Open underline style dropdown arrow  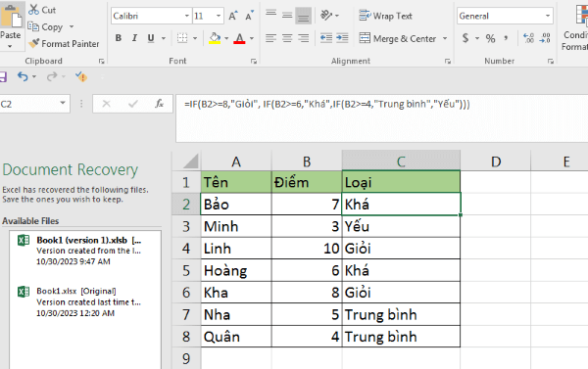[164, 38]
